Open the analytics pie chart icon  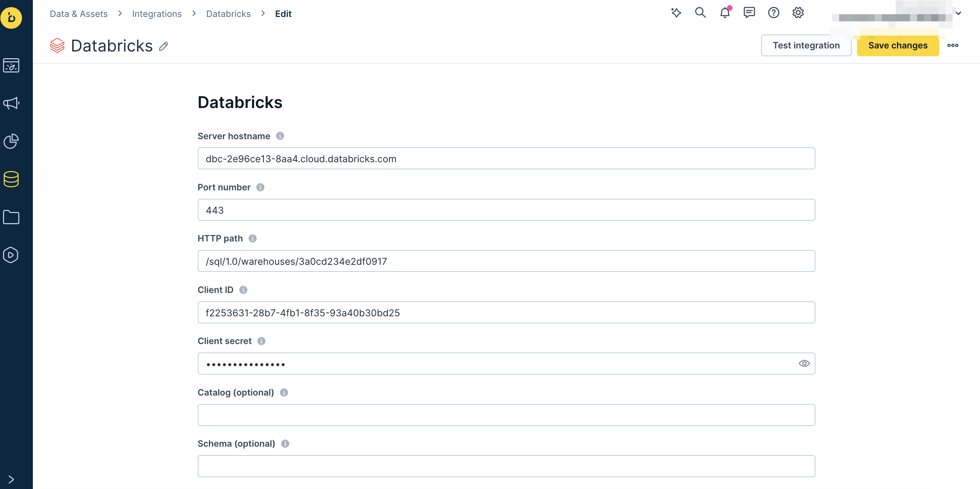point(12,141)
